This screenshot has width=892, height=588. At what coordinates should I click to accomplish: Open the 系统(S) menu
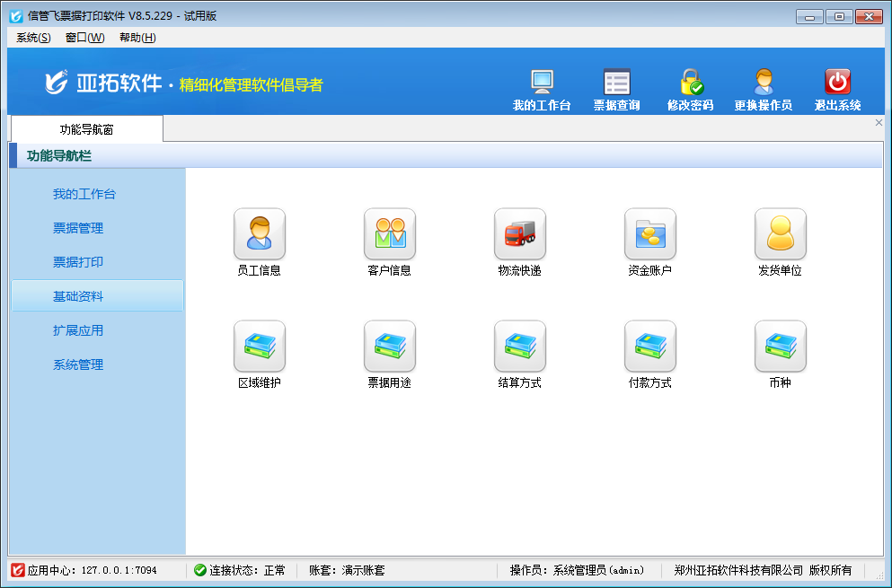[33, 38]
